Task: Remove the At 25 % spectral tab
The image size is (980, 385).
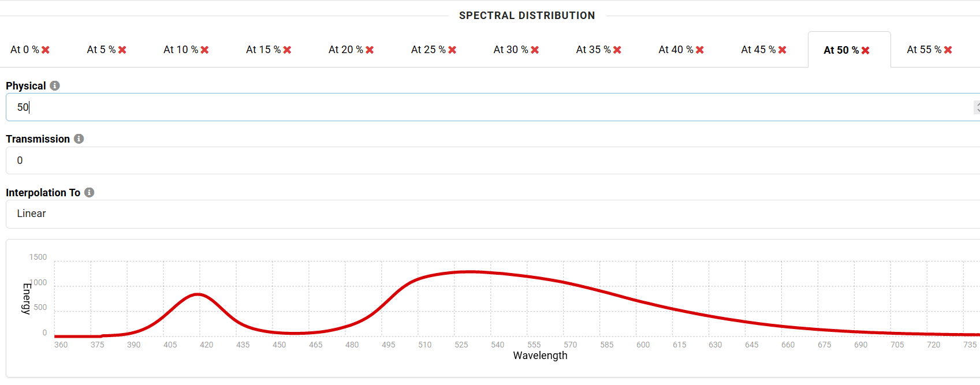Action: [452, 50]
